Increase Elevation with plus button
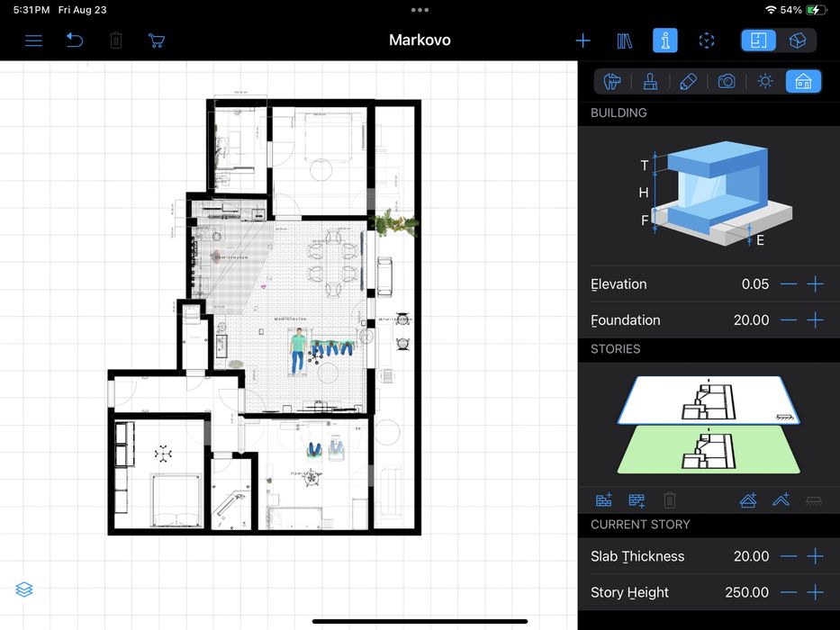The image size is (840, 630). (816, 283)
